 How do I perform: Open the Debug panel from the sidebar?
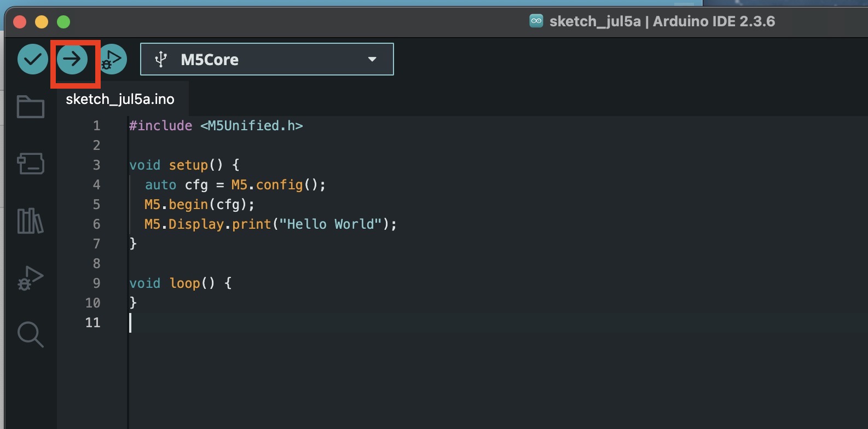pyautogui.click(x=31, y=278)
